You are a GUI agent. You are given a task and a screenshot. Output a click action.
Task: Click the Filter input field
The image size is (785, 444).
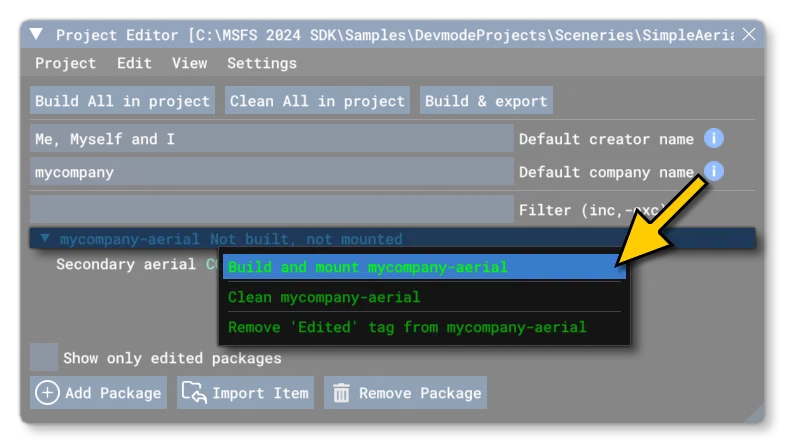click(x=272, y=209)
